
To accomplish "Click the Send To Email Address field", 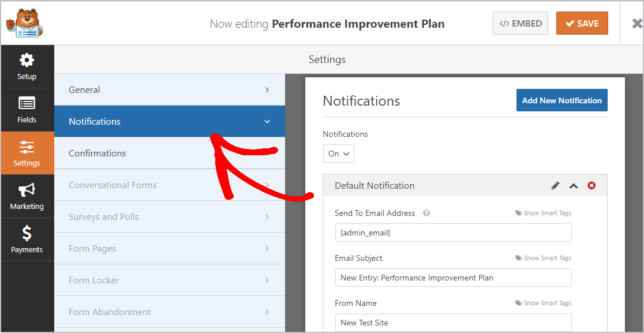I will click(454, 233).
